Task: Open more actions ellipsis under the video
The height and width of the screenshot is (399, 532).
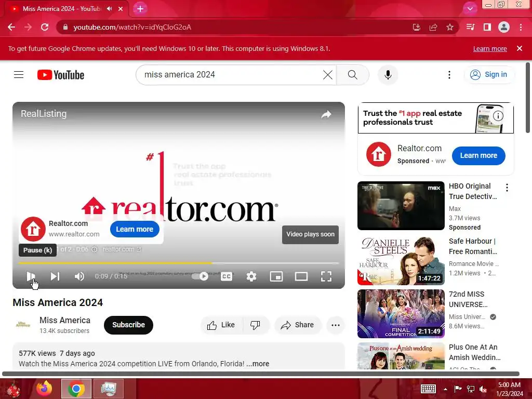Action: [x=336, y=325]
